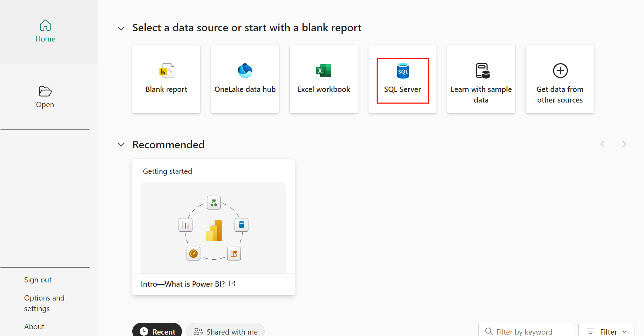Open Learn with sample data
The width and height of the screenshot is (644, 336).
[481, 79]
